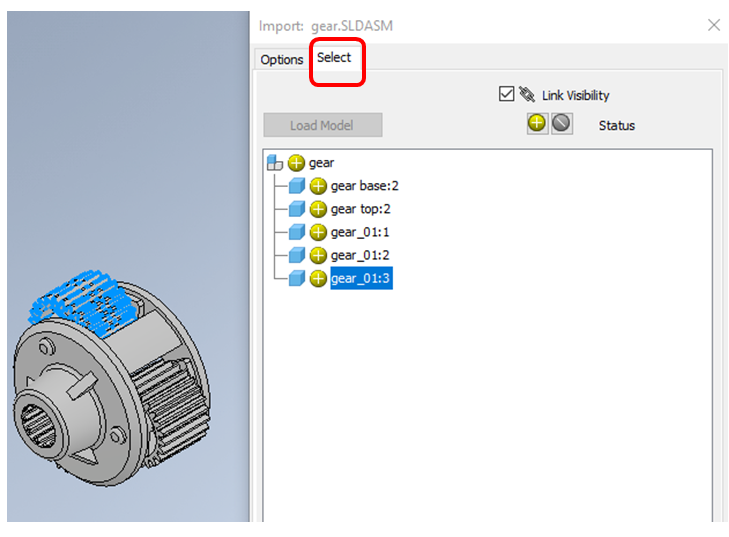
Task: Select gear_01:2 in the tree
Action: [360, 255]
